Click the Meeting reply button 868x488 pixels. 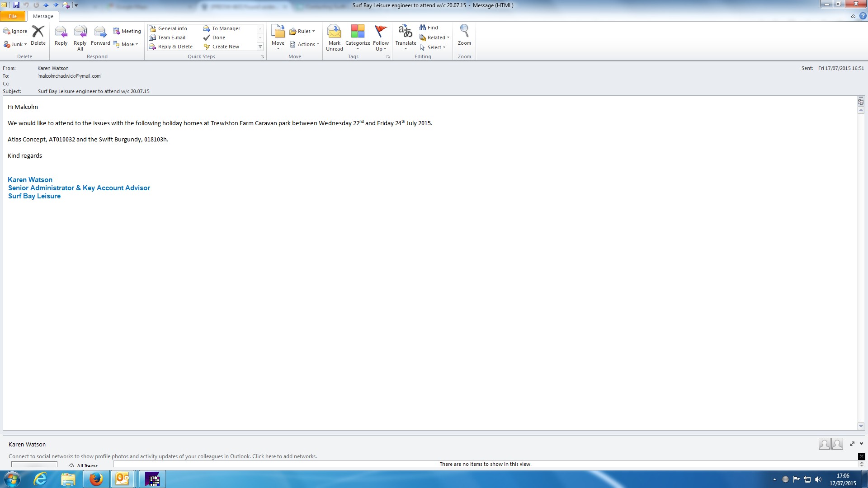[127, 31]
